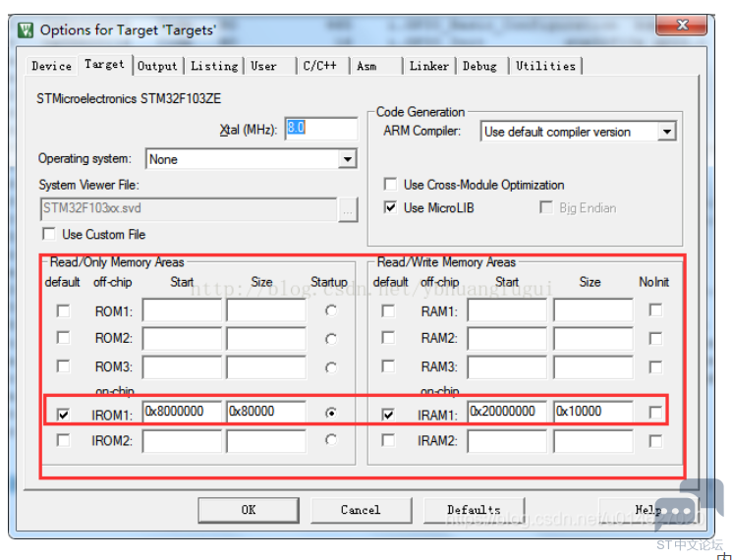Click the System Viewer File field
732x560 pixels.
click(x=189, y=208)
